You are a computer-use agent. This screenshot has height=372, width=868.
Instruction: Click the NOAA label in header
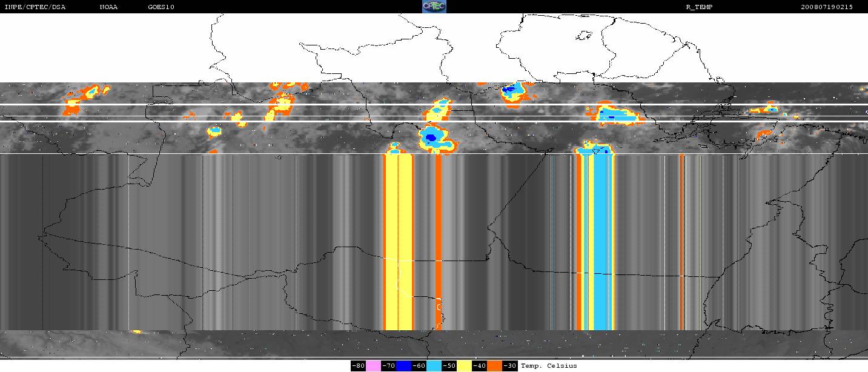pos(109,7)
